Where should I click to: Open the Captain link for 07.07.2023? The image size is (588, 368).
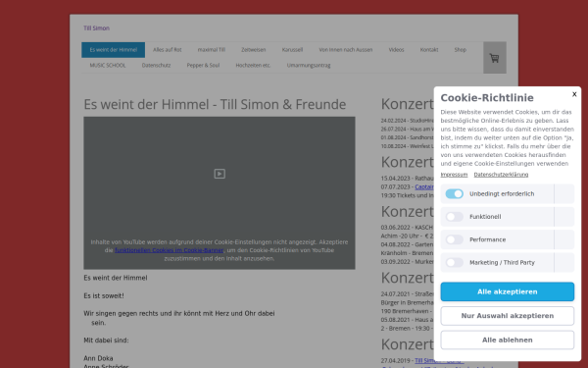click(x=424, y=186)
